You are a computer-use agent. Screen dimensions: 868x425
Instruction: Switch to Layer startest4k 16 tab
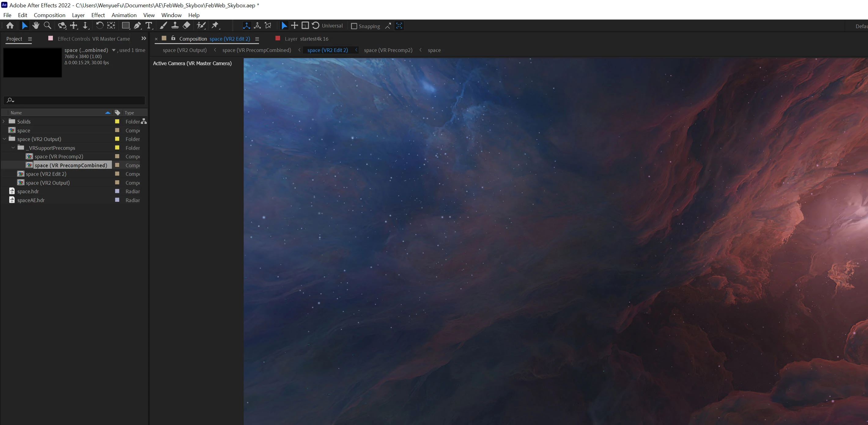306,39
